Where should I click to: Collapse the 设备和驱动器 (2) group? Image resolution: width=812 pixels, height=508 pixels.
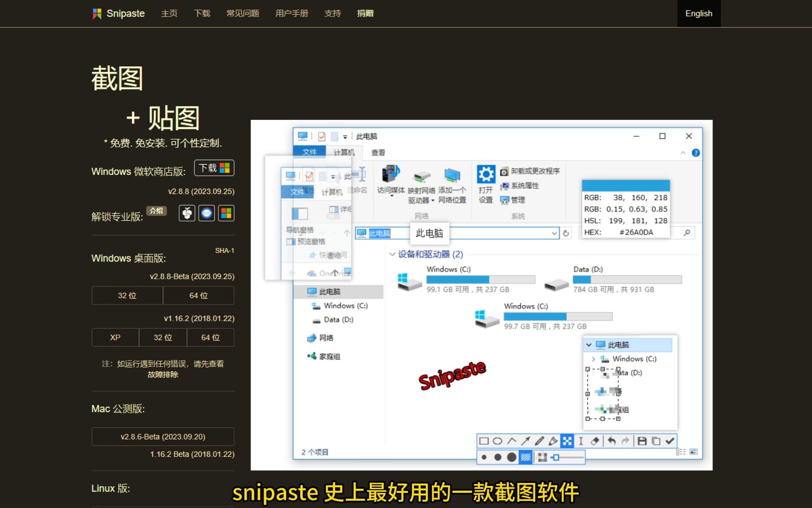[x=392, y=254]
